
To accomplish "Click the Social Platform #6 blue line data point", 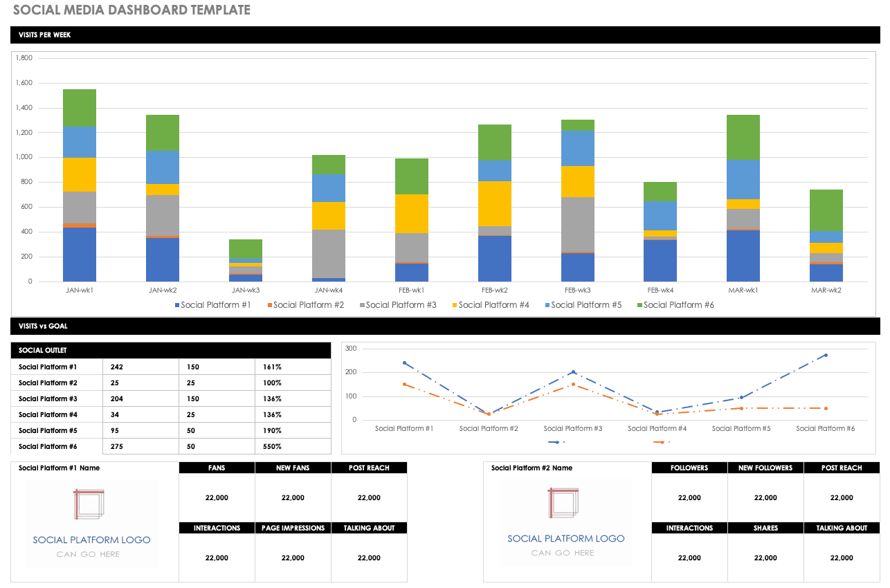I will pyautogui.click(x=826, y=355).
